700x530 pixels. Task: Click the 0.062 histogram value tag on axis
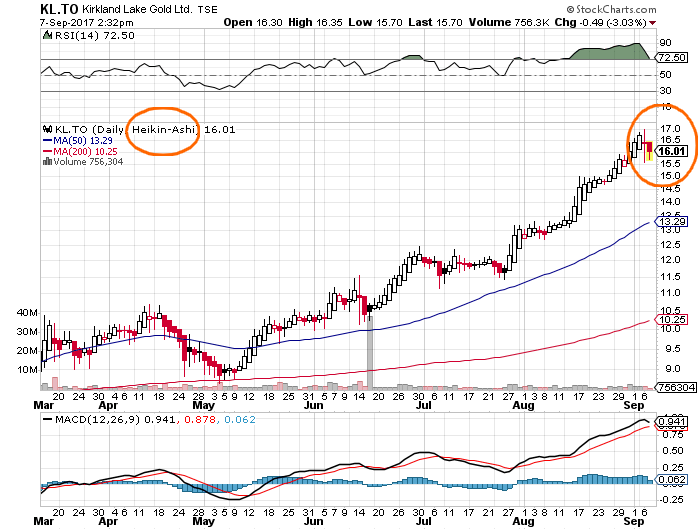(x=671, y=480)
